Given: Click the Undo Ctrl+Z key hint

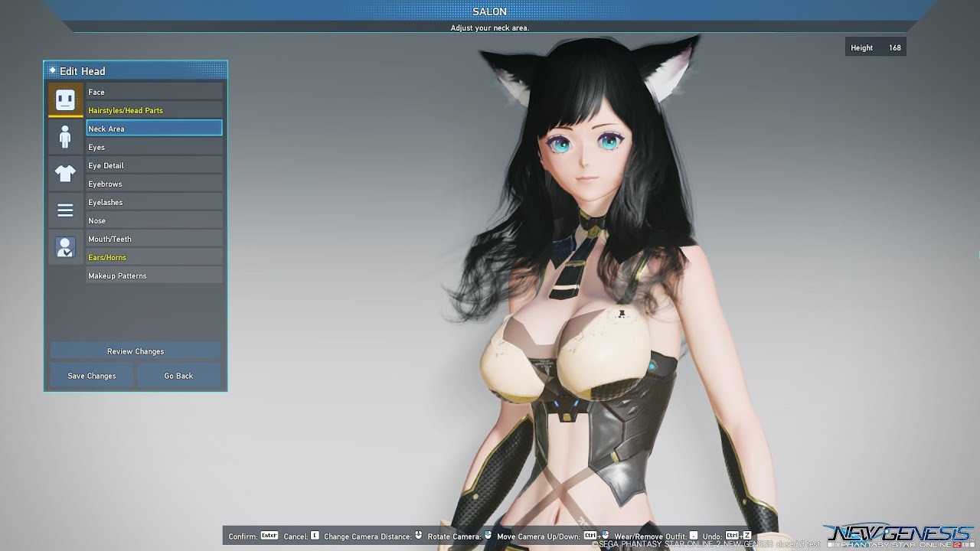Looking at the screenshot, I should pos(738,536).
